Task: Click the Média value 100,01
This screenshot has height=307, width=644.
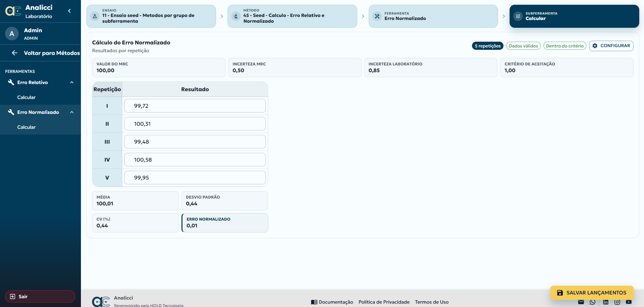Action: click(x=105, y=204)
